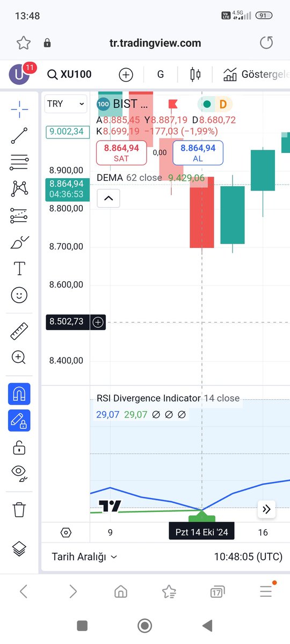Image resolution: width=290 pixels, height=644 pixels.
Task: Click the Pzt 14 Eki '24 date label
Action: click(x=201, y=532)
